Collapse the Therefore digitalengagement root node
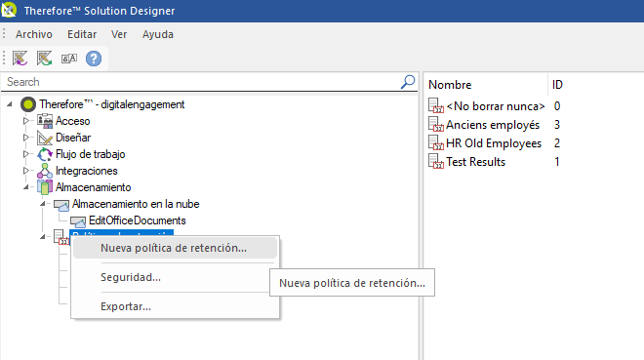Viewport: 644px width, 360px height. click(10, 104)
